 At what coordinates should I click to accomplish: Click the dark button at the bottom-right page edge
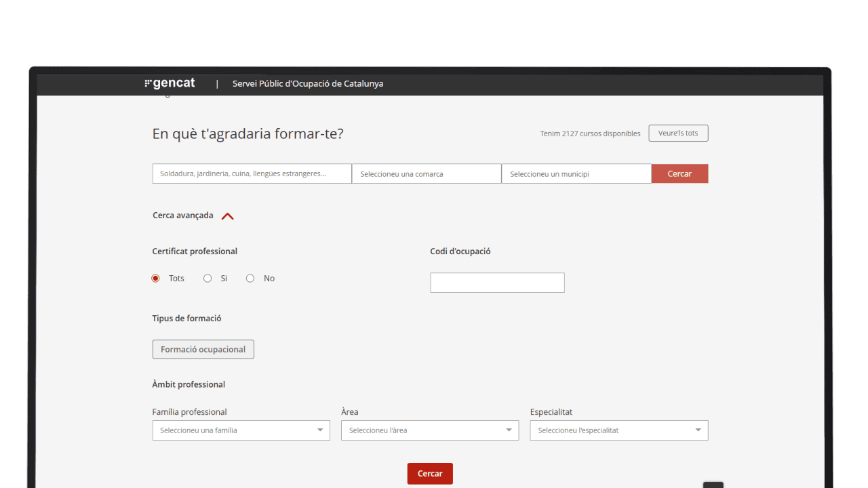point(713,484)
